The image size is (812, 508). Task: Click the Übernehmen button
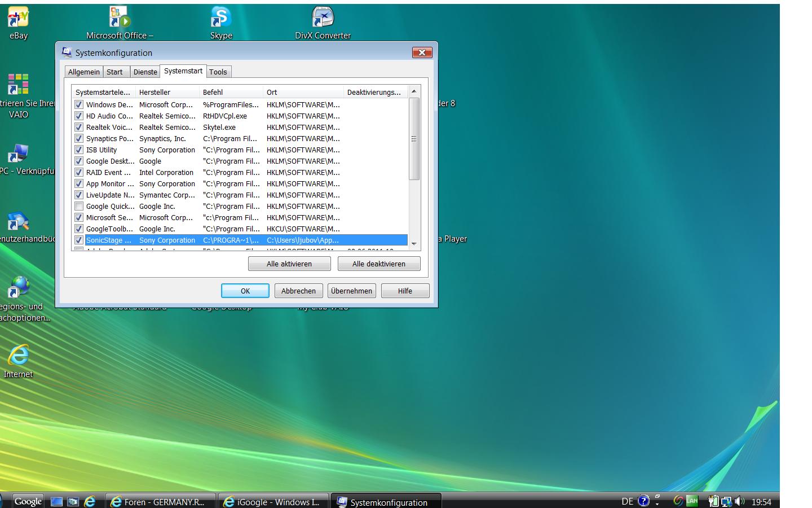[352, 291]
